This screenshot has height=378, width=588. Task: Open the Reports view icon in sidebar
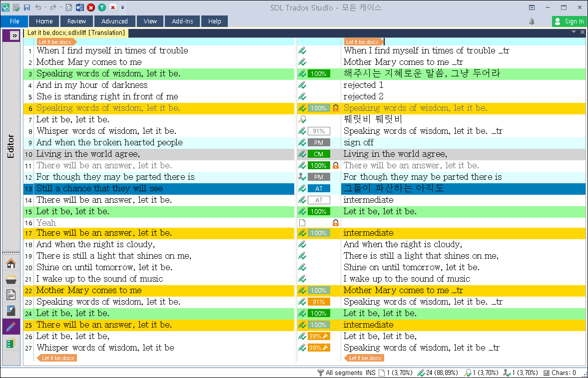click(x=11, y=311)
